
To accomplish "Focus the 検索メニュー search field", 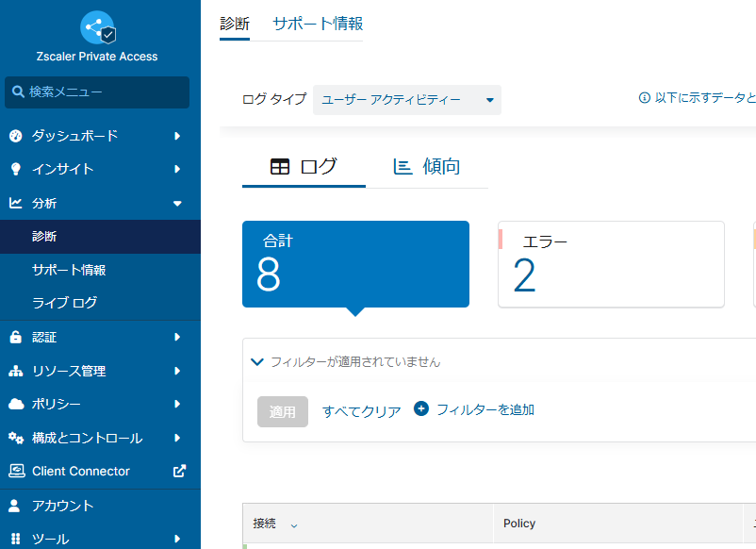I will 97,92.
